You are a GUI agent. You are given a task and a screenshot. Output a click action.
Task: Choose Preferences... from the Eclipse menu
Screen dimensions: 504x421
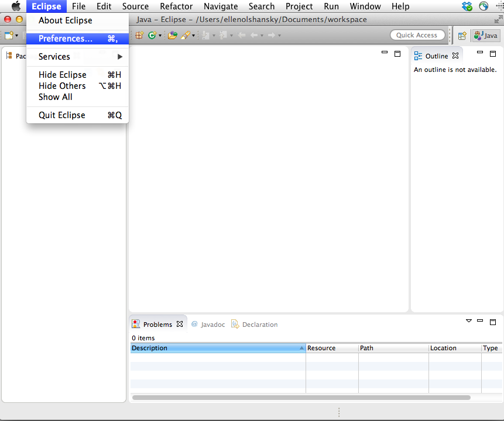(66, 39)
